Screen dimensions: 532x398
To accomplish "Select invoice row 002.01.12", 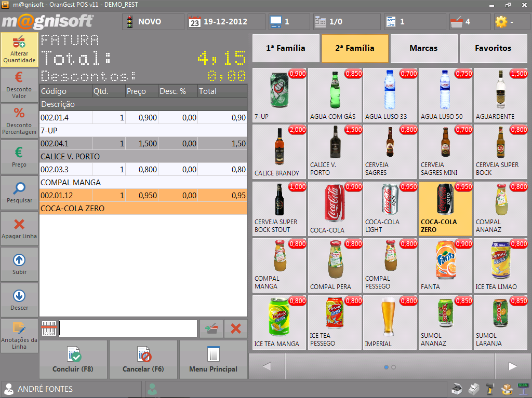I will pyautogui.click(x=143, y=196).
